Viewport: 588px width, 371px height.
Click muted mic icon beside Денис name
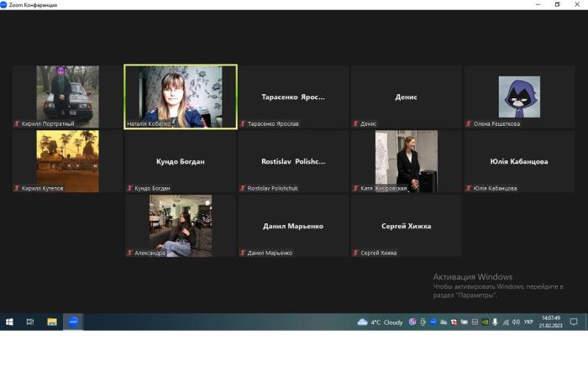pyautogui.click(x=356, y=123)
